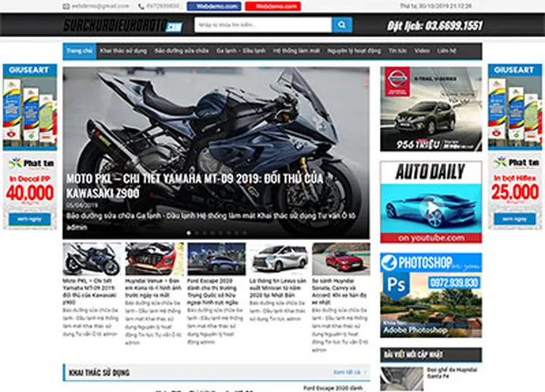Viewport: 545px width, 392px height.
Task: Focus the keyword search input field
Action: 263,25
